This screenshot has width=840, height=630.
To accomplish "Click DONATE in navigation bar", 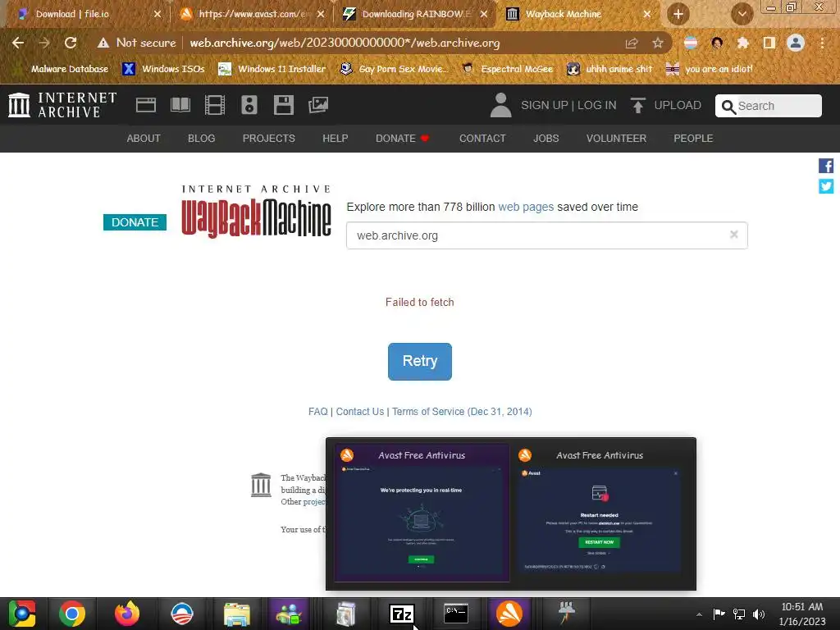I will tap(402, 138).
